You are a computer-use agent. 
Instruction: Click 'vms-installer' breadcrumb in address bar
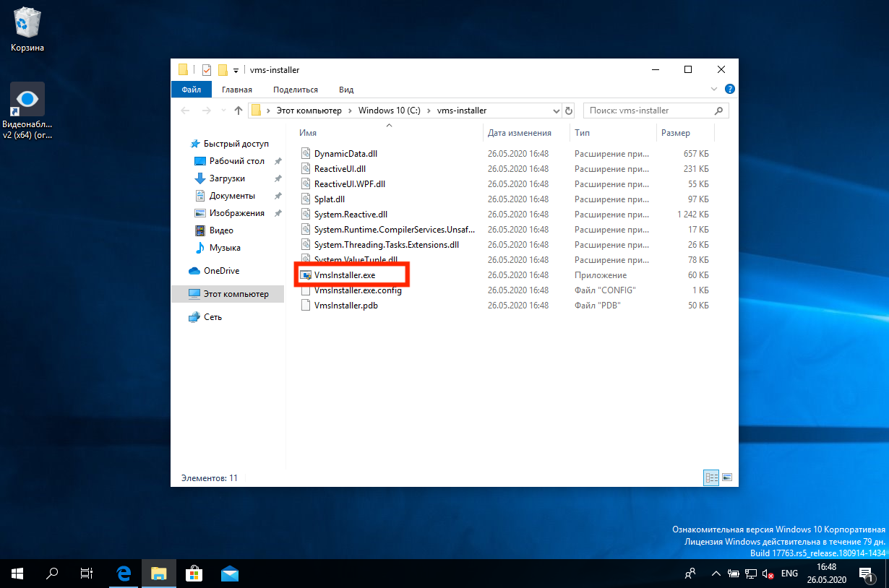coord(462,111)
